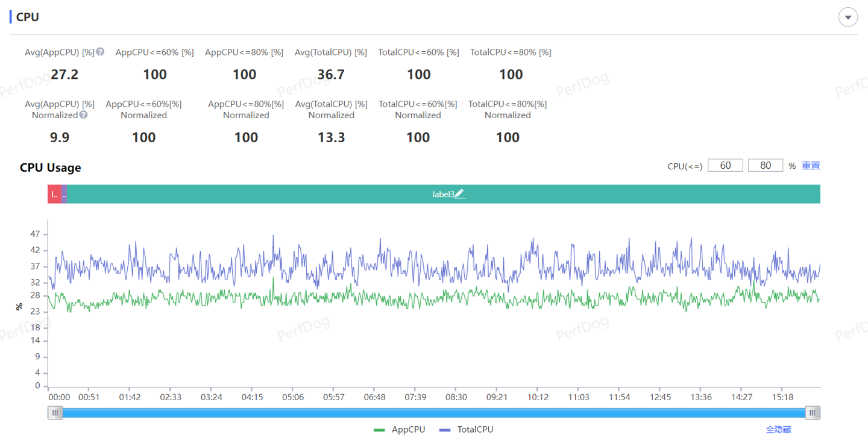Click the teal label3 segment bar
868x443 pixels.
click(301, 194)
